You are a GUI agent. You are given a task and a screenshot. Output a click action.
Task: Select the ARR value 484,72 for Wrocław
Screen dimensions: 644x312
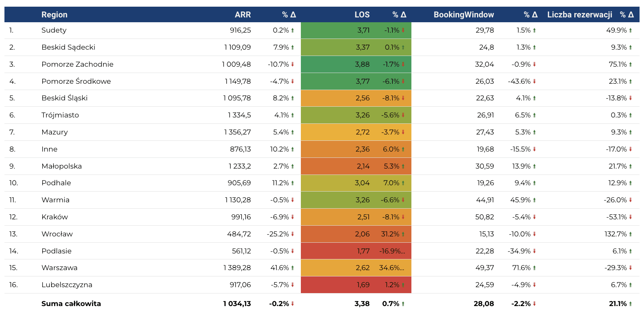tap(239, 234)
